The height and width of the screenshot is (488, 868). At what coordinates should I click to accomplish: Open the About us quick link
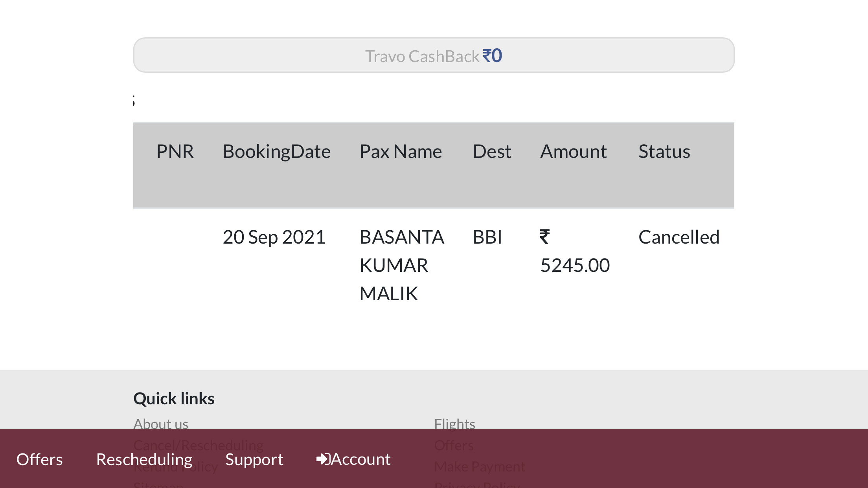(x=161, y=424)
